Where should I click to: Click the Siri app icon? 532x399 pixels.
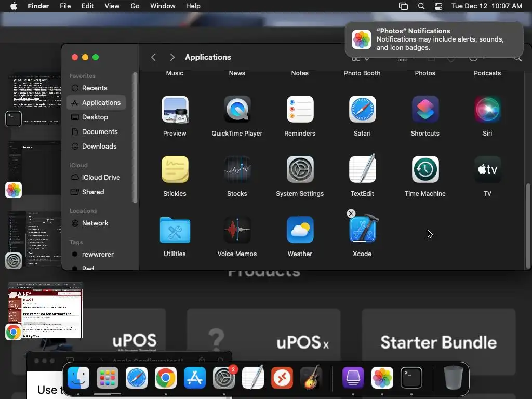pyautogui.click(x=487, y=110)
